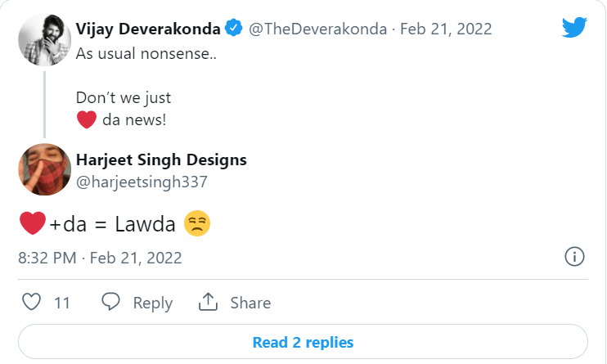Click the Reply text label
607x364 pixels.
152,303
